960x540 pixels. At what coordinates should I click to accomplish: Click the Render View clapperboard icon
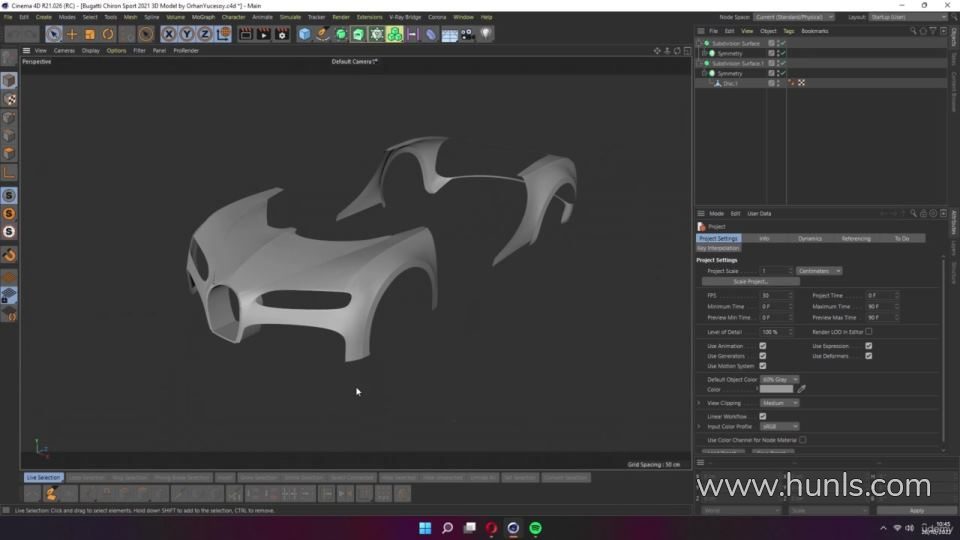click(x=246, y=34)
